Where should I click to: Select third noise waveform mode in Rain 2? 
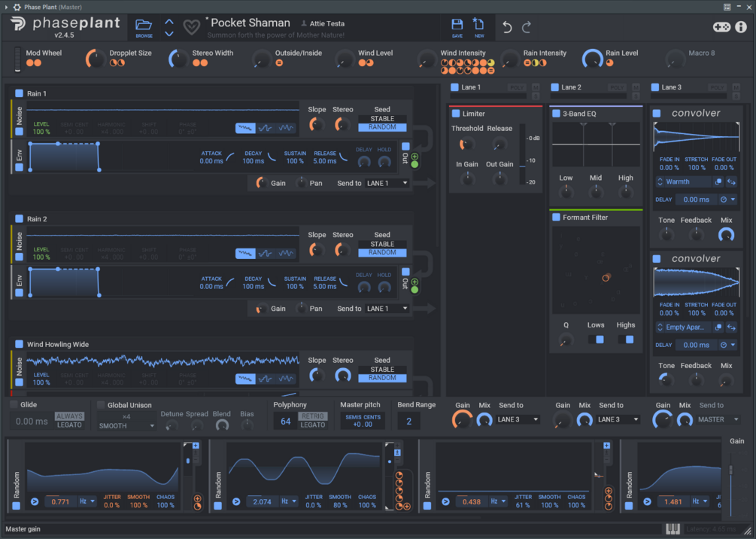tap(286, 254)
